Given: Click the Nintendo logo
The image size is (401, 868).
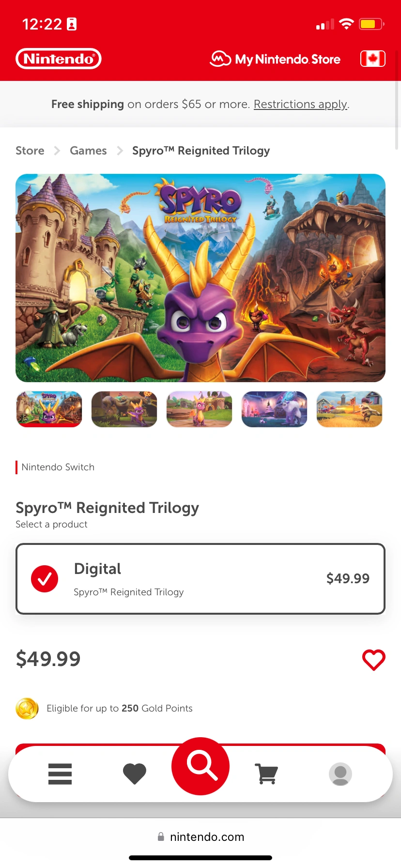Looking at the screenshot, I should pos(59,59).
